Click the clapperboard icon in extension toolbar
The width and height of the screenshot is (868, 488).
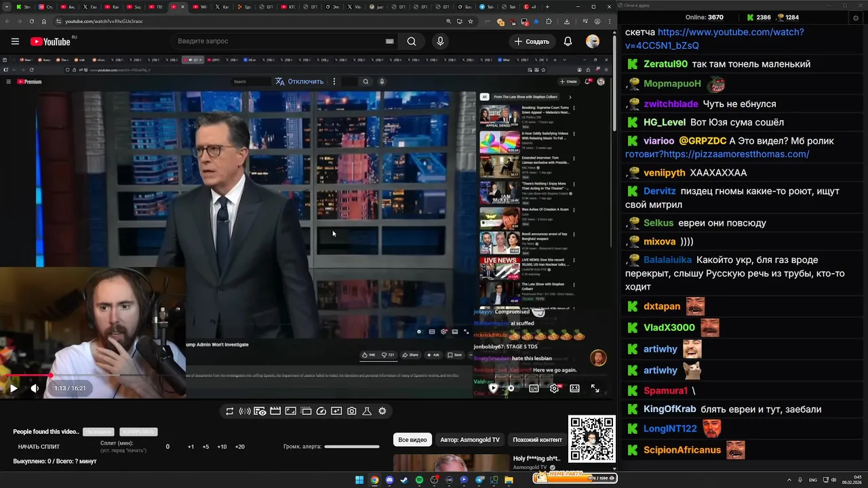pos(275,411)
